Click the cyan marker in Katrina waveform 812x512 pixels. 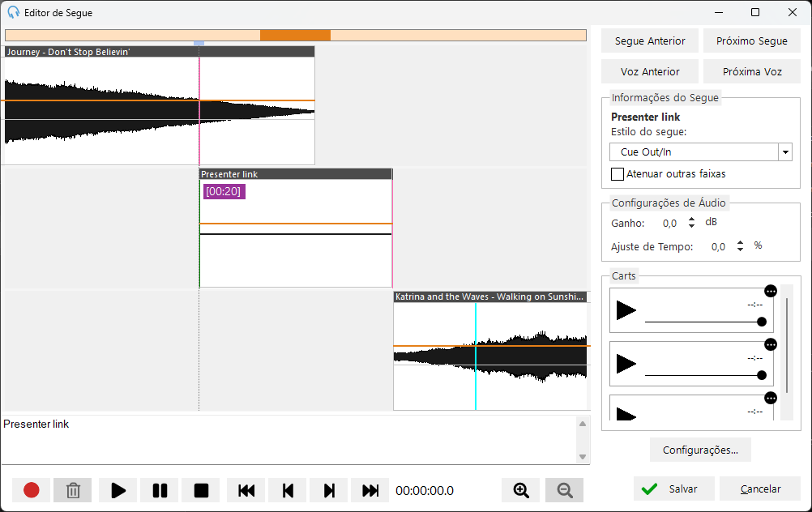[476, 356]
